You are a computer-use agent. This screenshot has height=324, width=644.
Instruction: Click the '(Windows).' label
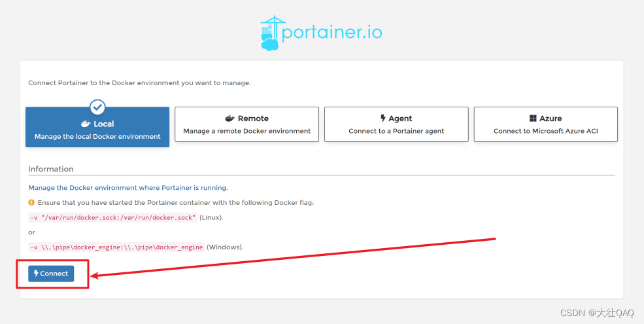[225, 247]
